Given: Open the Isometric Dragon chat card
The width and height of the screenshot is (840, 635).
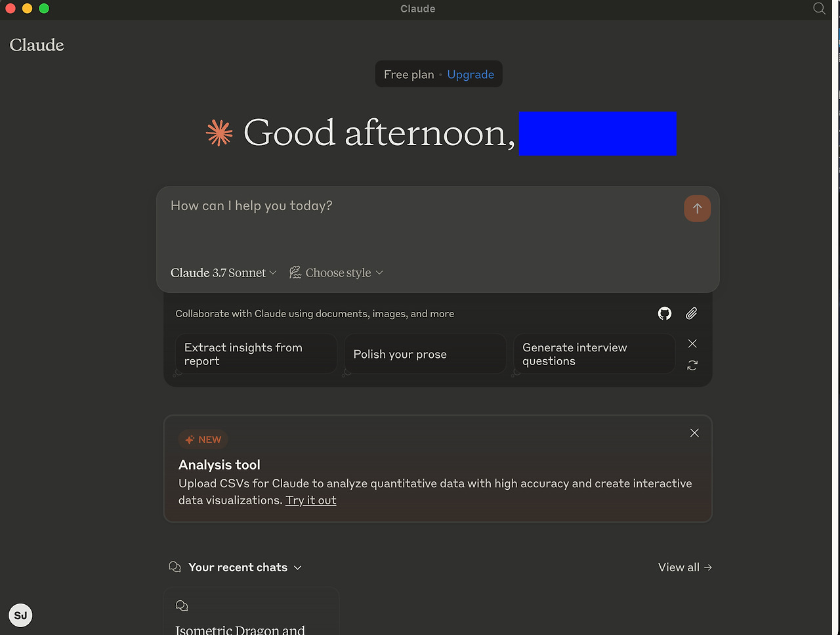Looking at the screenshot, I should [251, 611].
